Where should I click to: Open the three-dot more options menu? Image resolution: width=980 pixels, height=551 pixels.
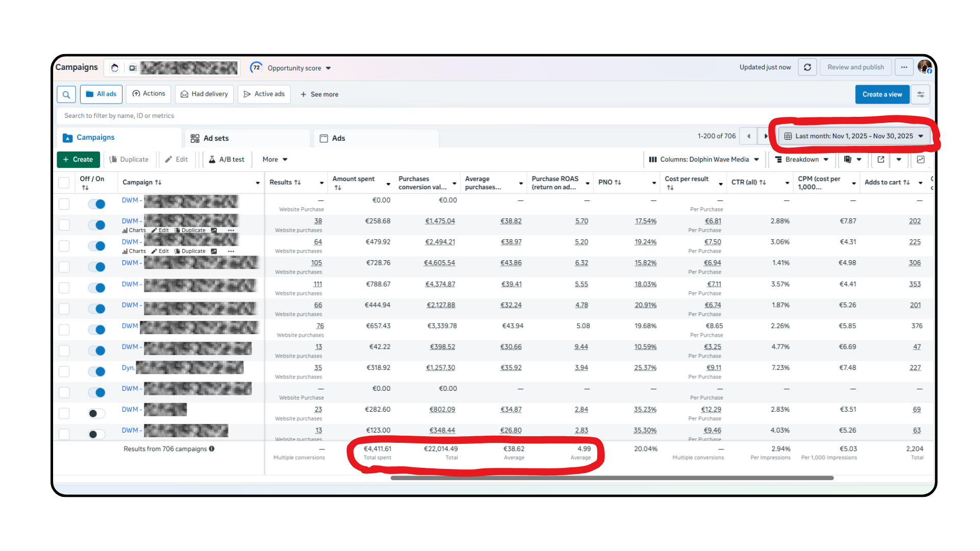[904, 67]
